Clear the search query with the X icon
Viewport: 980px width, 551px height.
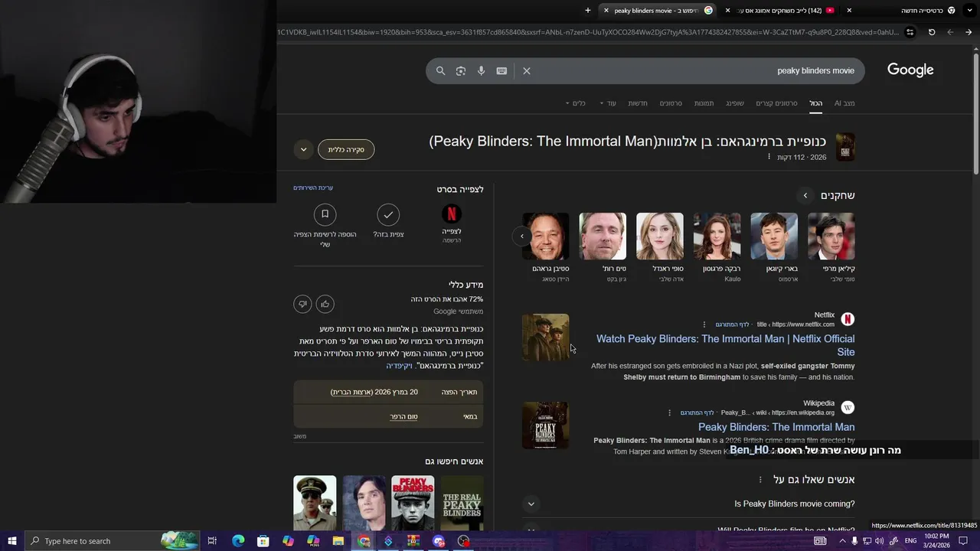point(527,70)
